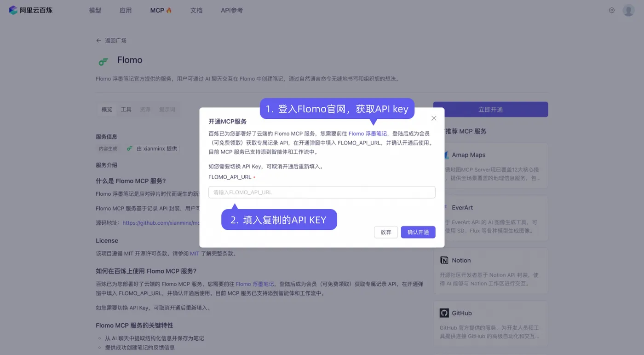Screen dimensions: 644x355
Task: Click the Flomo logo icon
Action: tap(103, 61)
